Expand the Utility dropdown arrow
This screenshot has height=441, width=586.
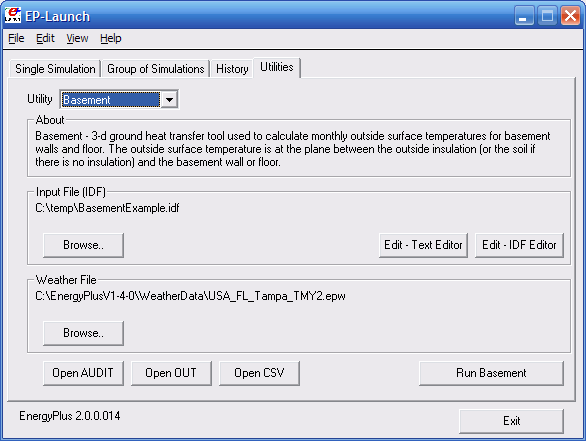point(169,100)
